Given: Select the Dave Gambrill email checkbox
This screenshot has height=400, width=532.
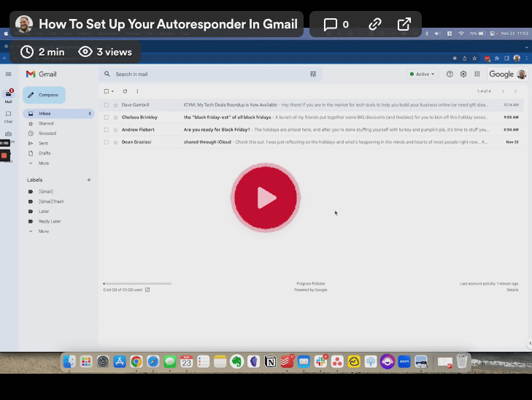Looking at the screenshot, I should [x=107, y=105].
